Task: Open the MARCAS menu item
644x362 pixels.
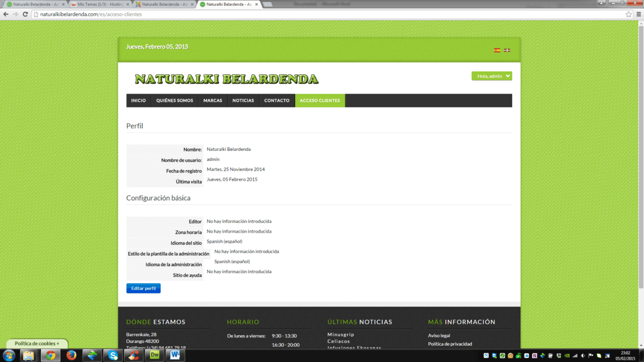Action: tap(213, 101)
